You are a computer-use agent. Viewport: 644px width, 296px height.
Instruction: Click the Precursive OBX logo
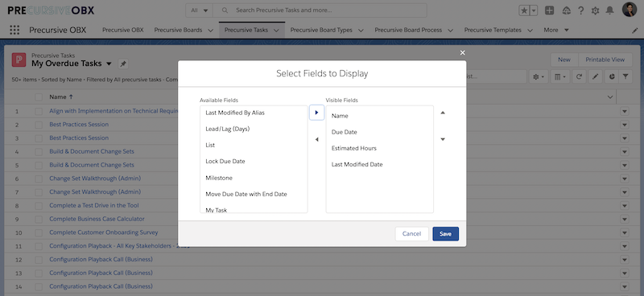point(51,10)
